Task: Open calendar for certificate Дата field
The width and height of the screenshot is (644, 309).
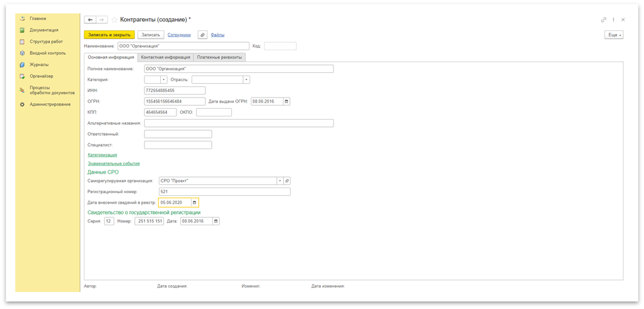Action: click(x=216, y=222)
